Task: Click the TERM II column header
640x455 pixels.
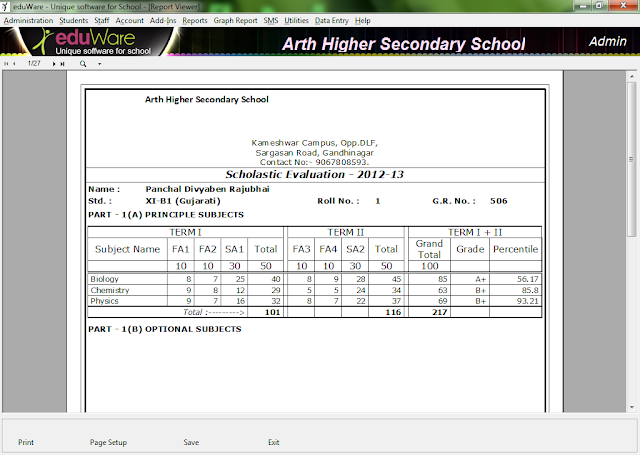Action: 345,232
